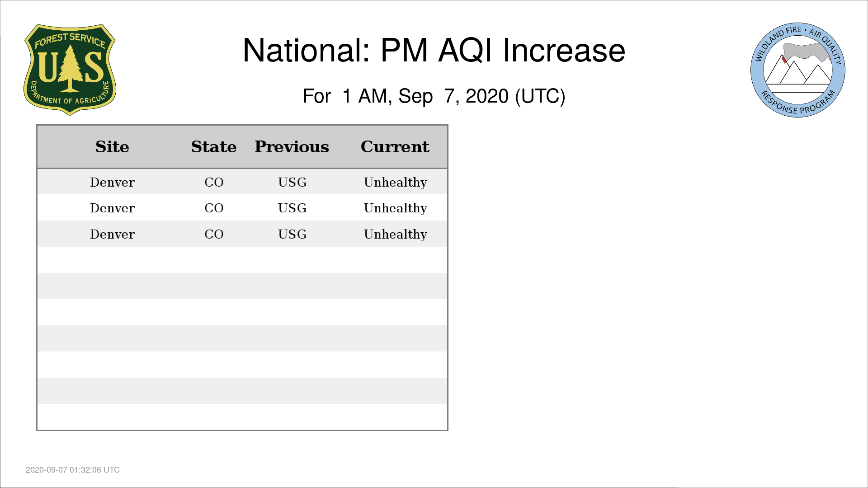Click the Previous column header
The height and width of the screenshot is (488, 868).
click(292, 147)
